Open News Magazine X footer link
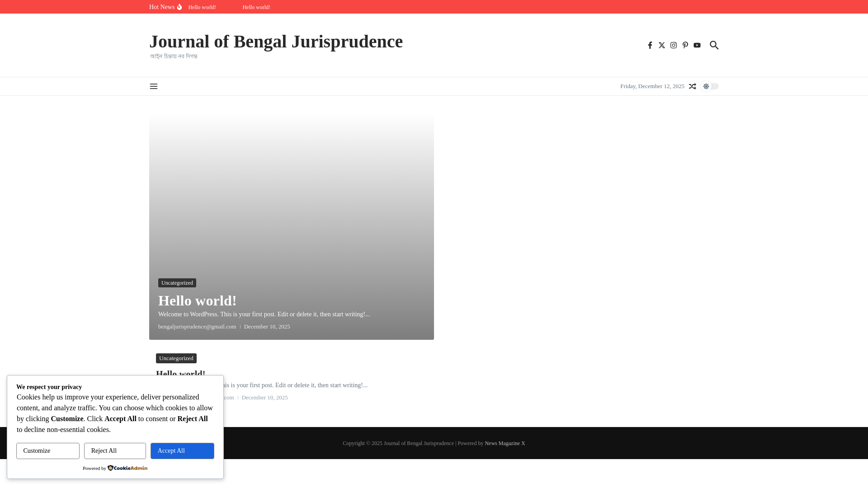The image size is (868, 488). pyautogui.click(x=505, y=443)
